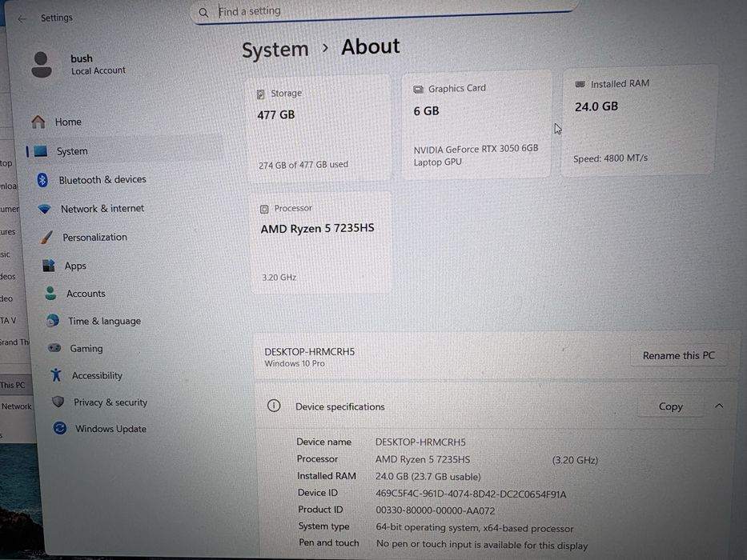Viewport: 747px width, 560px height.
Task: Select Network in background window
Action: click(x=16, y=406)
